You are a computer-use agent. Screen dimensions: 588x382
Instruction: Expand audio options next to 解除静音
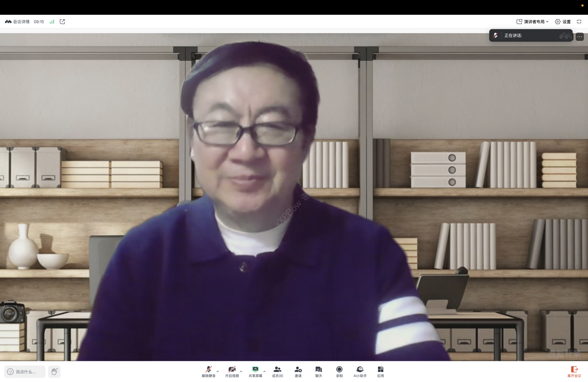click(x=217, y=371)
